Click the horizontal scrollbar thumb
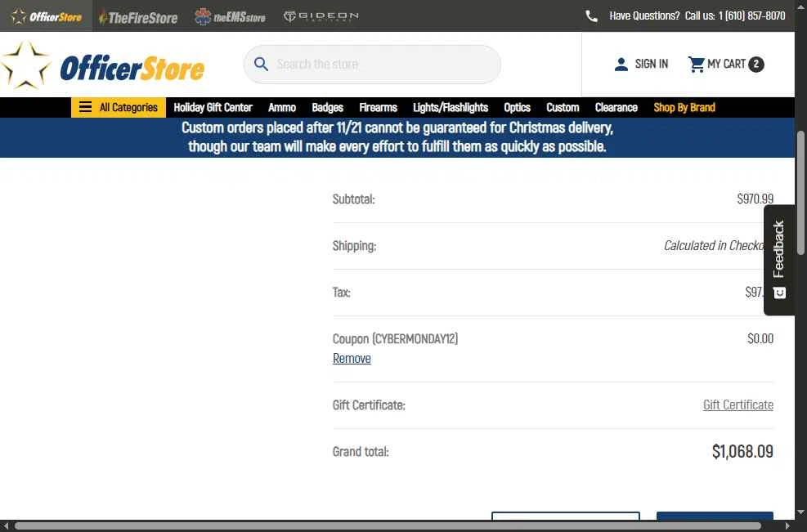The height and width of the screenshot is (532, 807). [x=388, y=525]
